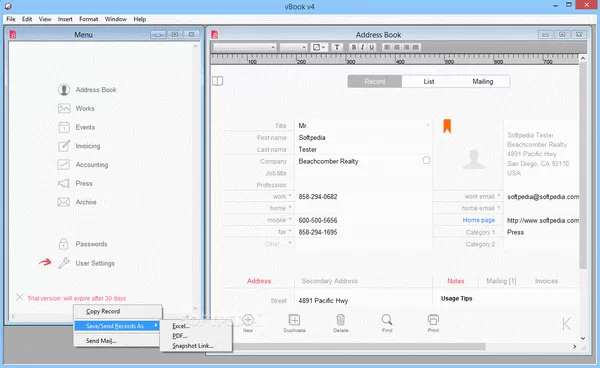The width and height of the screenshot is (600, 368).
Task: Open the mobile phone label dropdown
Action: 290,219
